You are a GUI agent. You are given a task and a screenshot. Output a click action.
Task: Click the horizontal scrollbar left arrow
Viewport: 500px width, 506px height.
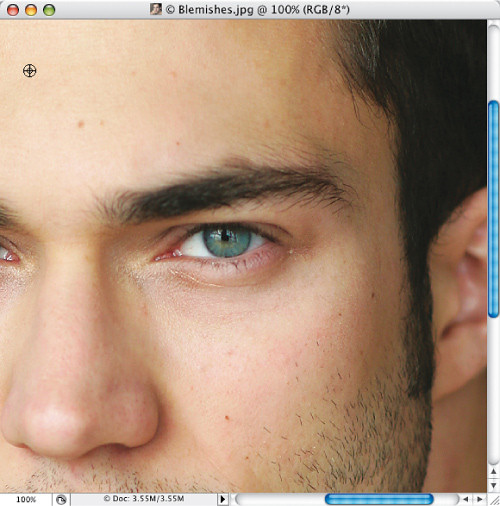click(x=466, y=499)
